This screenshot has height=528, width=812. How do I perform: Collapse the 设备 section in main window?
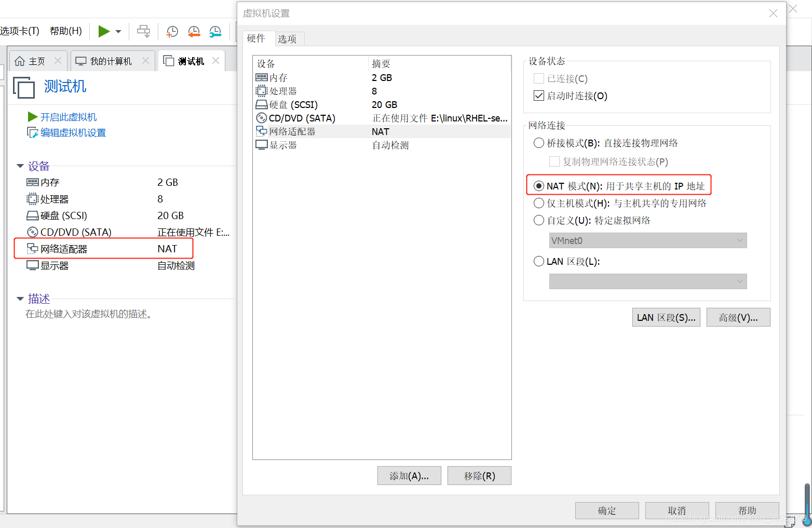20,166
